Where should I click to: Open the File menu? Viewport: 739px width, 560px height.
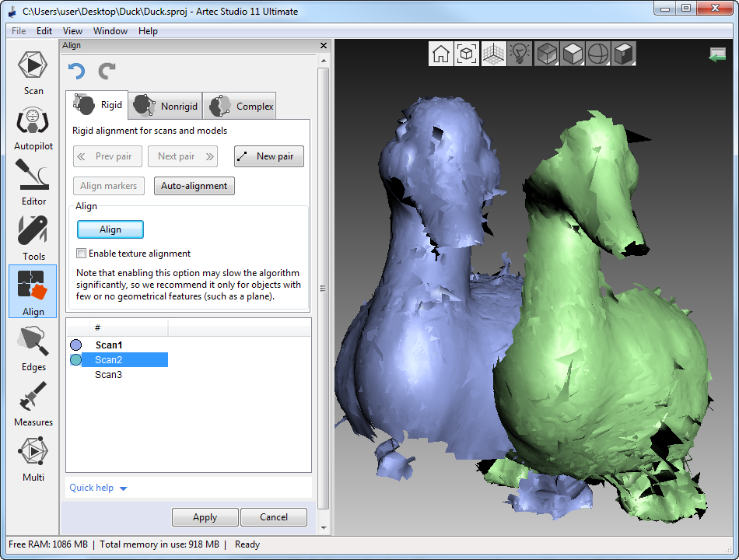click(x=19, y=31)
